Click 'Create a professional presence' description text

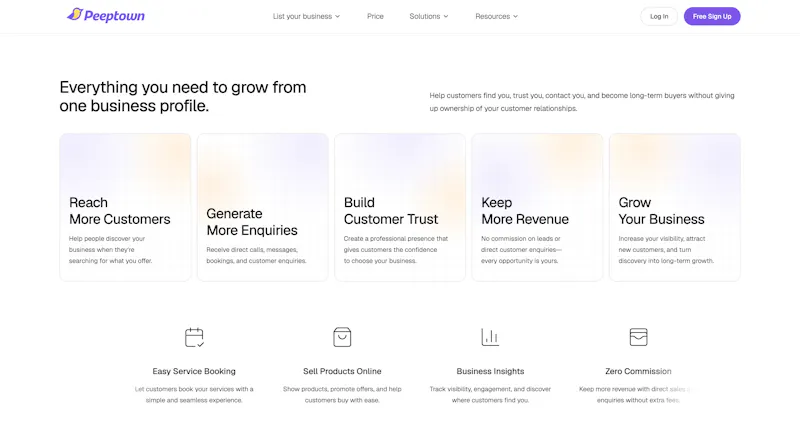click(x=395, y=250)
